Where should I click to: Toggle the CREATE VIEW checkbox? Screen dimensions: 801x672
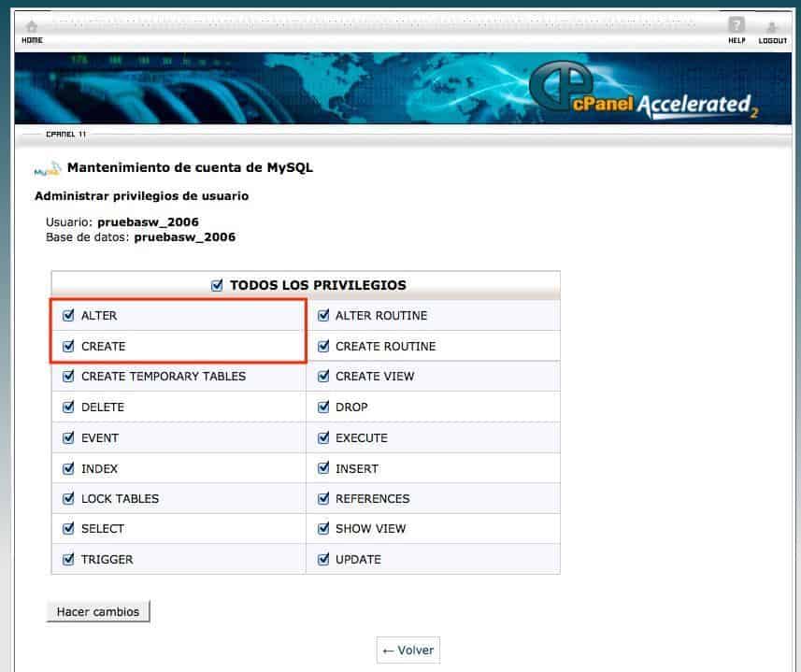click(x=322, y=377)
